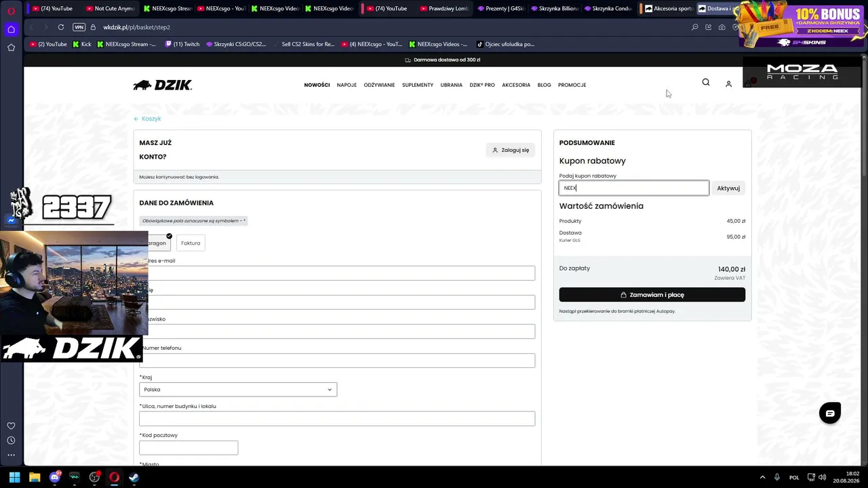The image size is (868, 488).
Task: Open the (11) Twitch bookmark
Action: point(182,44)
